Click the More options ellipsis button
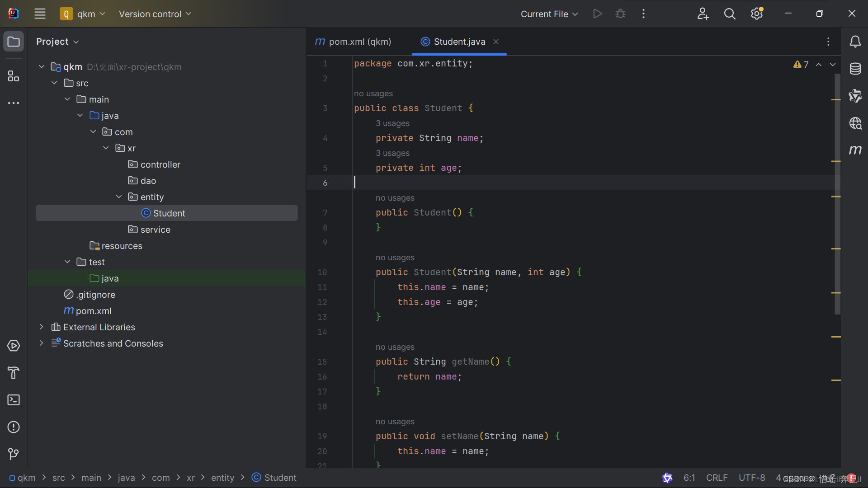The width and height of the screenshot is (868, 488). [643, 13]
